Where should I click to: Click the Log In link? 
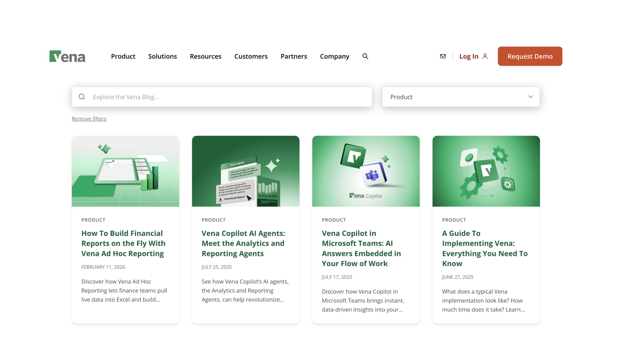coord(469,56)
